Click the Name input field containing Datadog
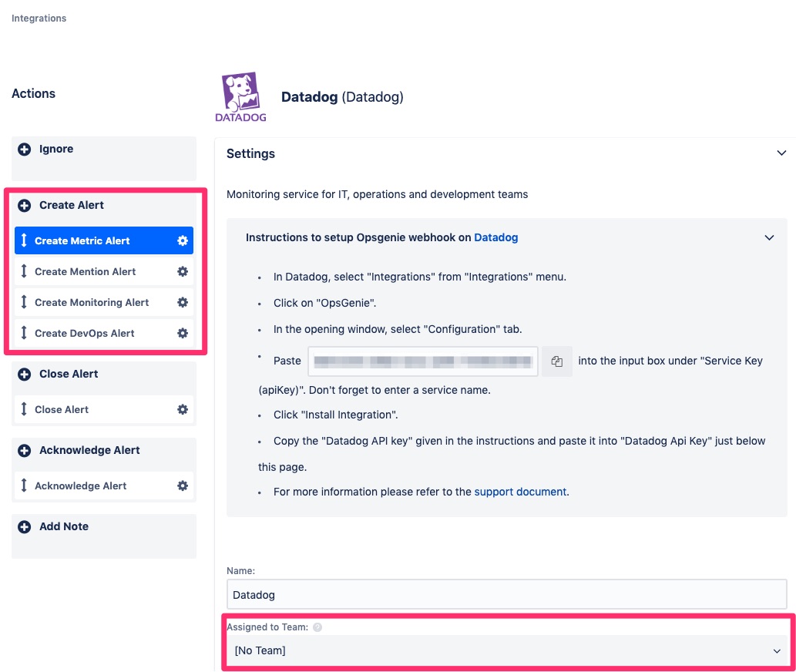 coord(506,595)
